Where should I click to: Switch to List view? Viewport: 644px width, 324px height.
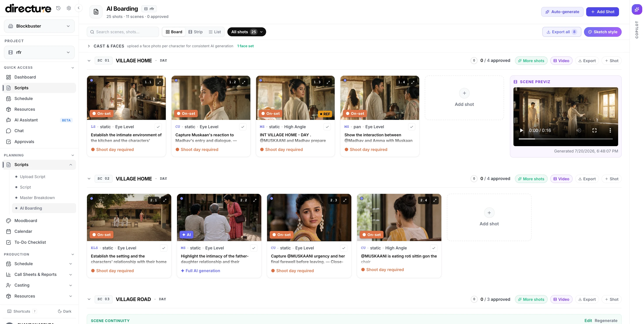(x=215, y=32)
